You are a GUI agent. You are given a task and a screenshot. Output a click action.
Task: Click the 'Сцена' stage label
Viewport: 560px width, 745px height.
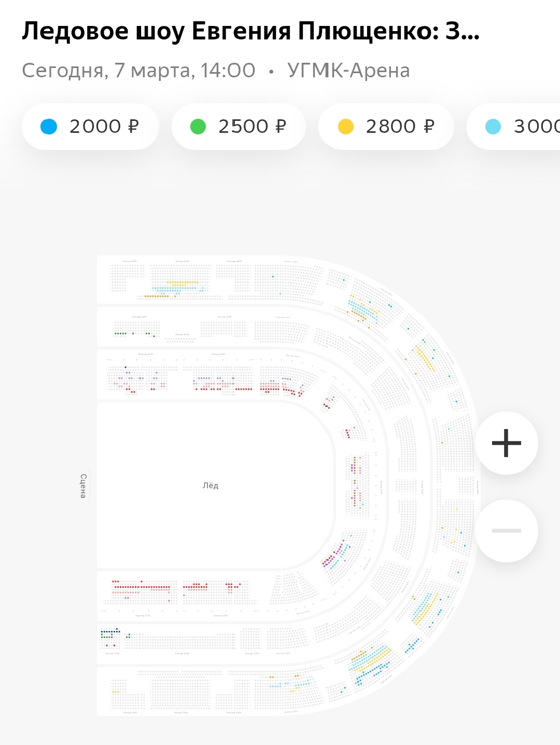click(83, 486)
